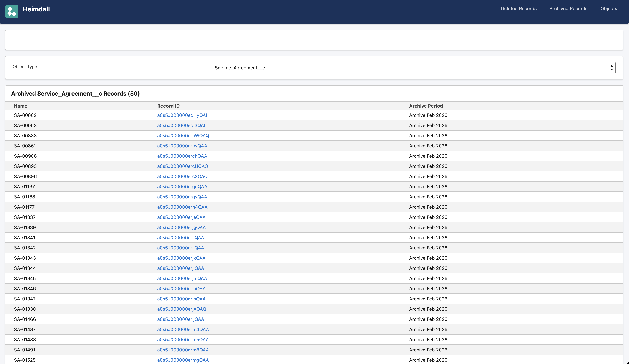
Task: Click the Name column header
Action: 20,106
